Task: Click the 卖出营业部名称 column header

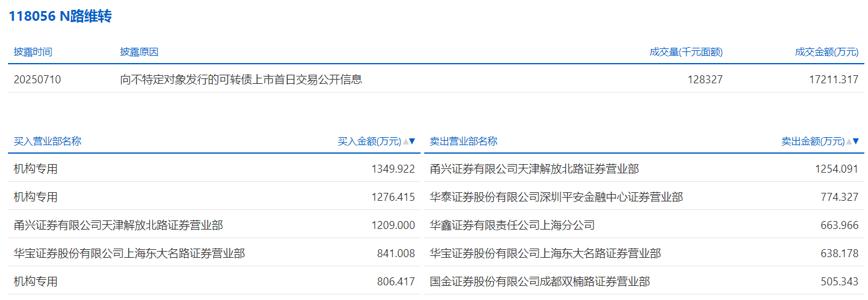Action: click(x=463, y=141)
